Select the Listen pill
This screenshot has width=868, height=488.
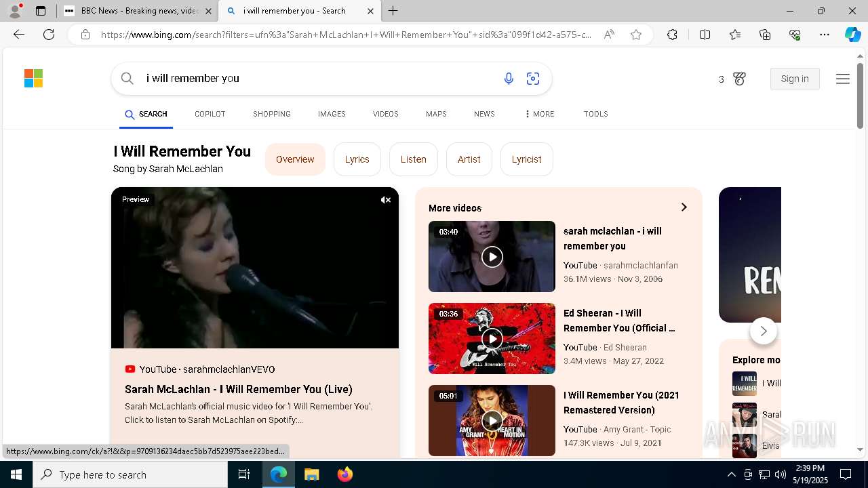pos(414,159)
